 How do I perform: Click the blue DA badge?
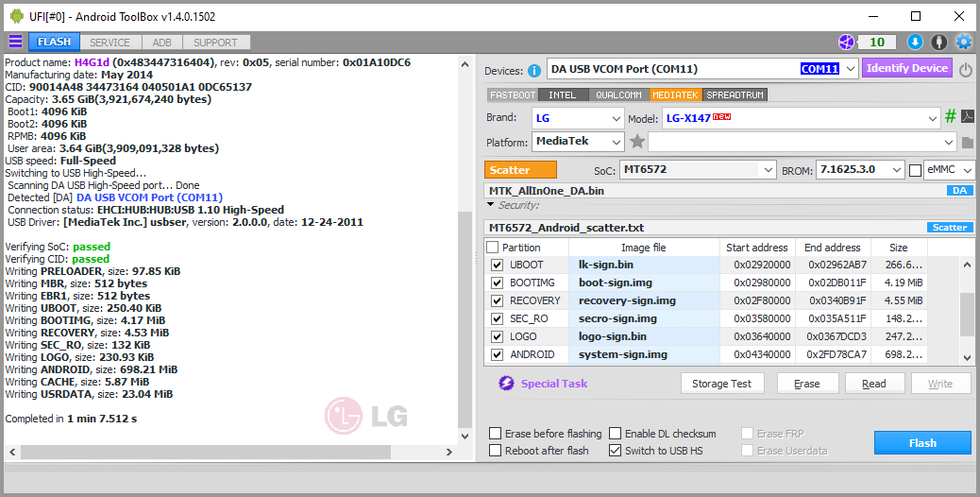[960, 191]
